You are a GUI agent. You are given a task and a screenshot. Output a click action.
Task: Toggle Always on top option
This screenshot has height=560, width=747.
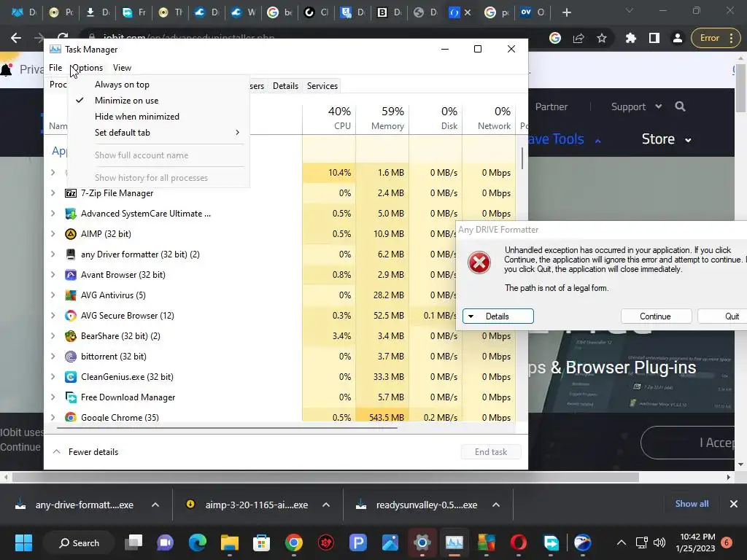(x=158, y=85)
